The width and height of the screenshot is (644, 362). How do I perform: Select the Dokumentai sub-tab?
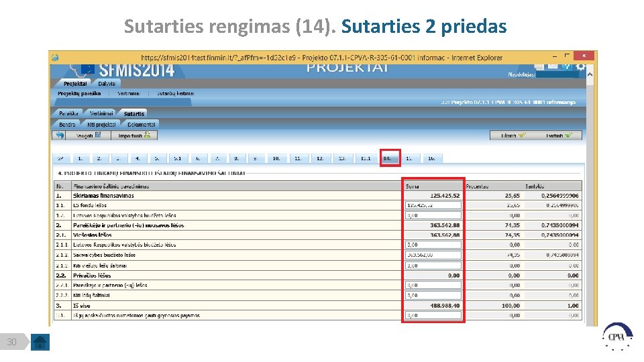click(141, 124)
